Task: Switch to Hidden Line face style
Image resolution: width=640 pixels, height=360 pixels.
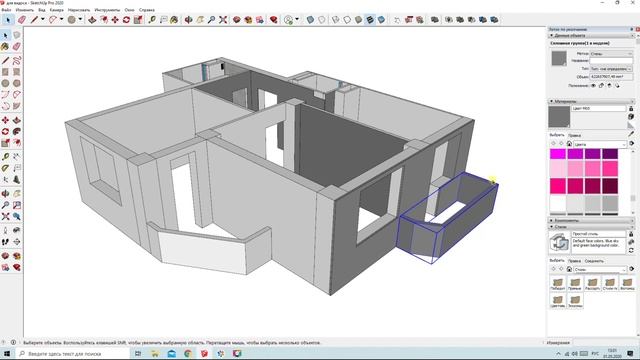Action: [347, 20]
